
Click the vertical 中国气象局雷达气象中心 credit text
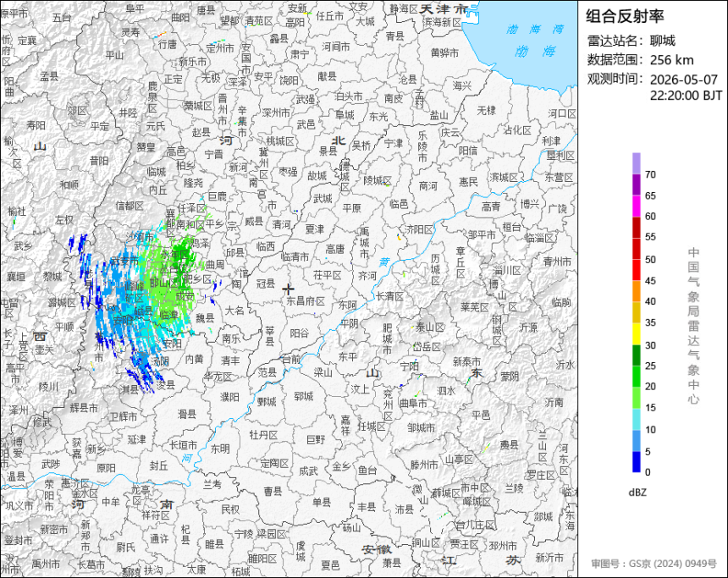click(x=693, y=326)
